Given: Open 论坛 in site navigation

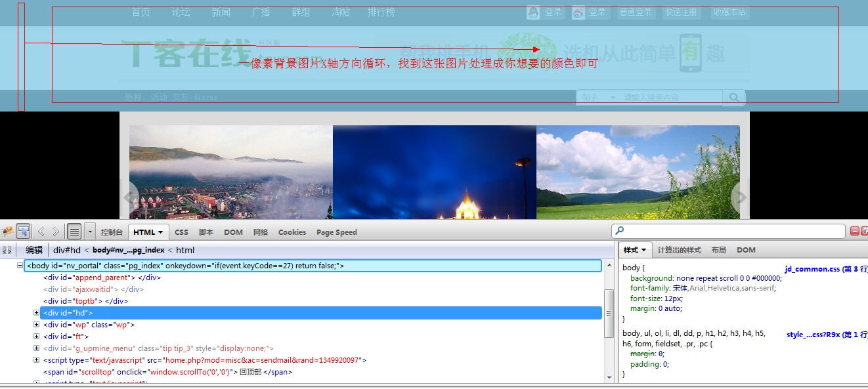Looking at the screenshot, I should tap(181, 12).
